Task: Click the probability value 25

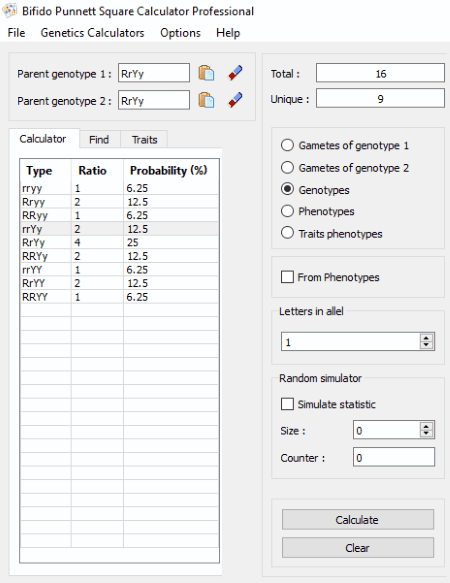Action: coord(133,242)
